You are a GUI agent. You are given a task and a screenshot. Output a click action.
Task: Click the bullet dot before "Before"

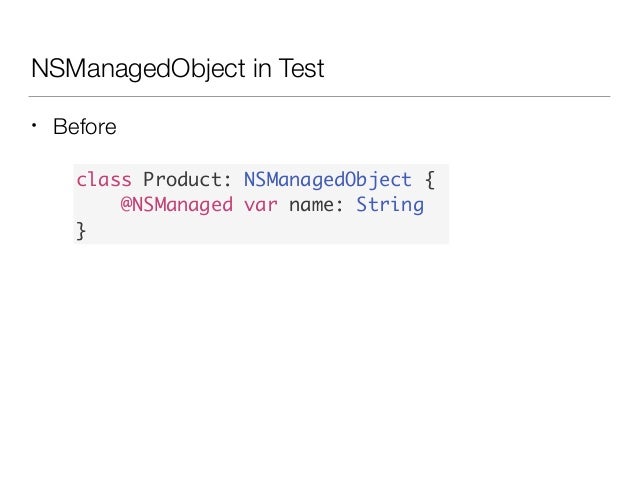[x=34, y=126]
